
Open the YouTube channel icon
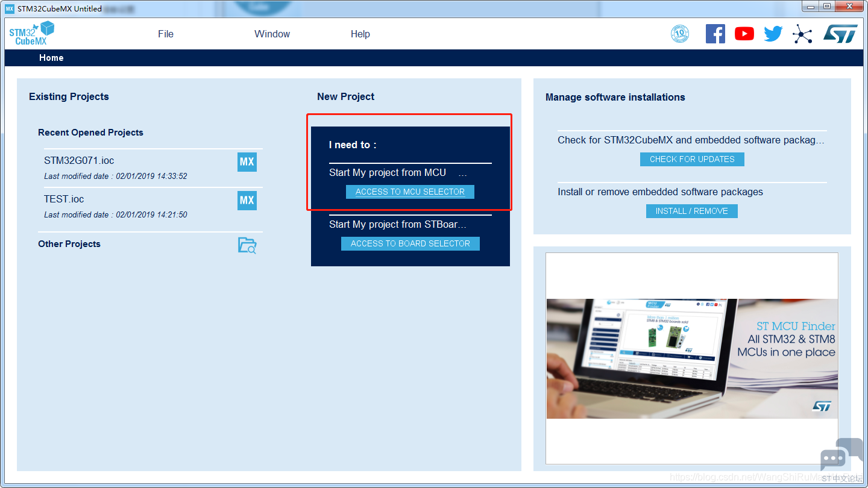coord(744,34)
